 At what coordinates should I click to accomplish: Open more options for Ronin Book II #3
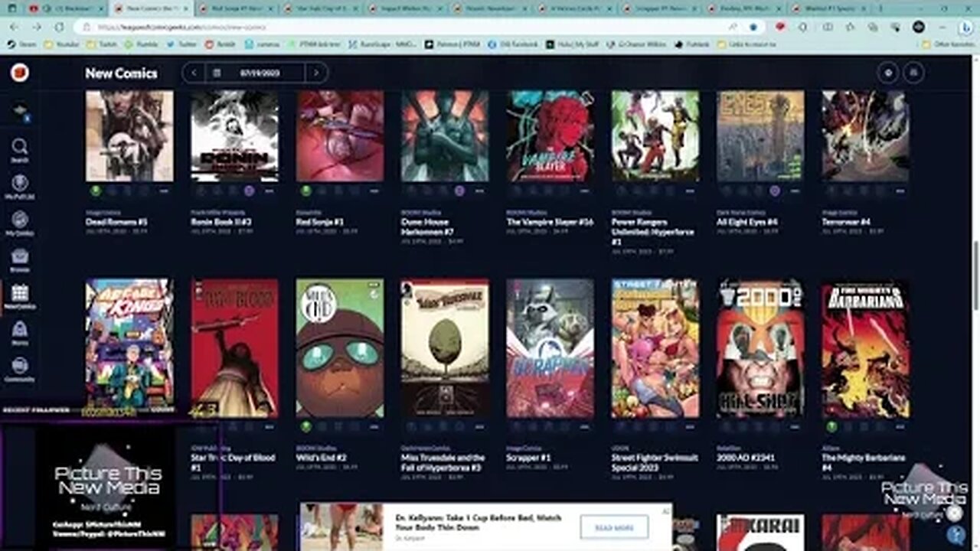(269, 191)
